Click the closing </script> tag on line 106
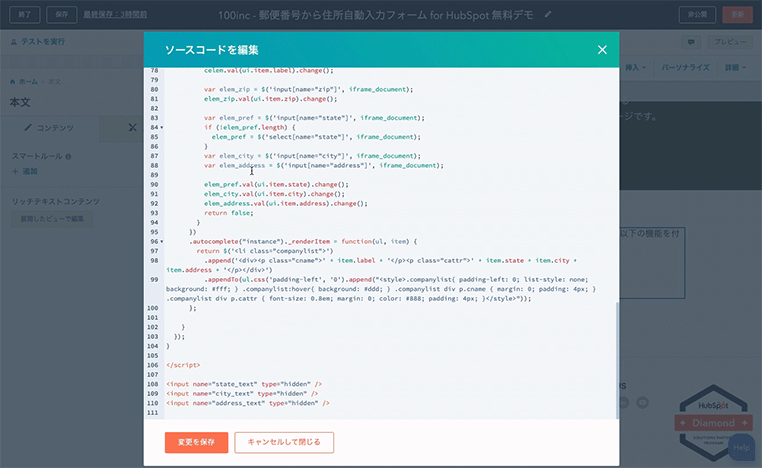Viewport: 762px width, 468px height. (183, 365)
